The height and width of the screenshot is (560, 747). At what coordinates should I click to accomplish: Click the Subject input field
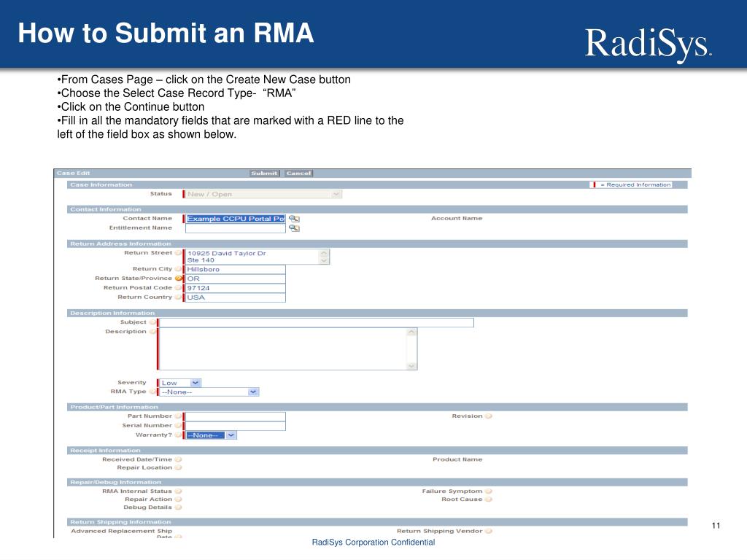pyautogui.click(x=317, y=323)
